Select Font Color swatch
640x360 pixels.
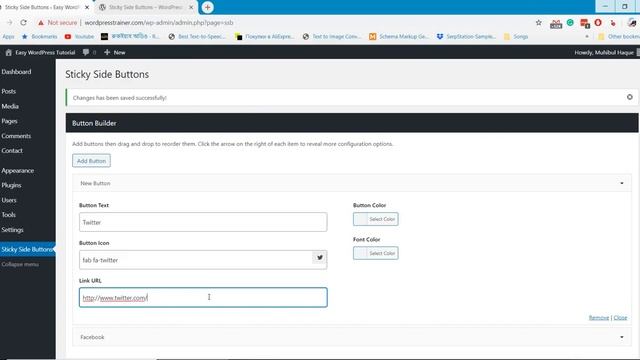pos(376,253)
